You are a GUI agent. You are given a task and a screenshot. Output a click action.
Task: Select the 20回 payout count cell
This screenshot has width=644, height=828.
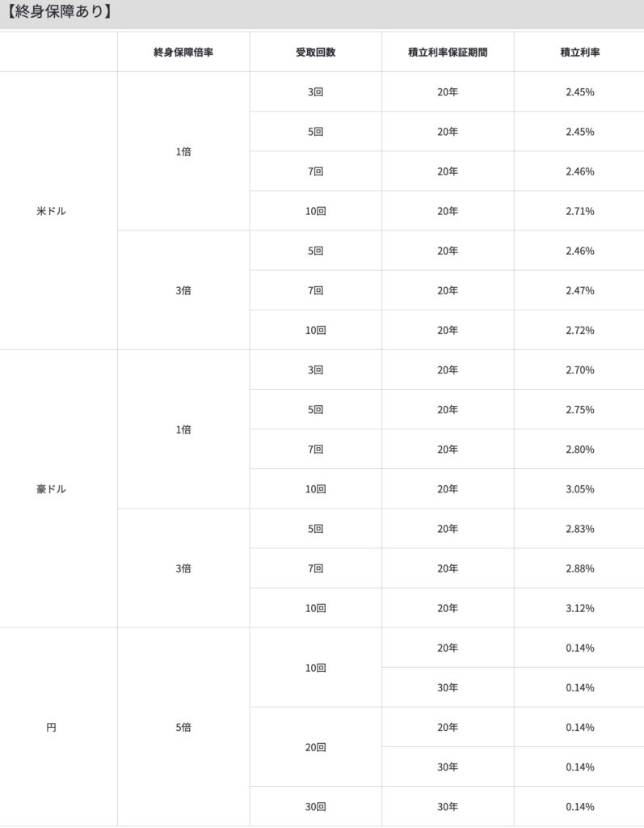pos(315,747)
